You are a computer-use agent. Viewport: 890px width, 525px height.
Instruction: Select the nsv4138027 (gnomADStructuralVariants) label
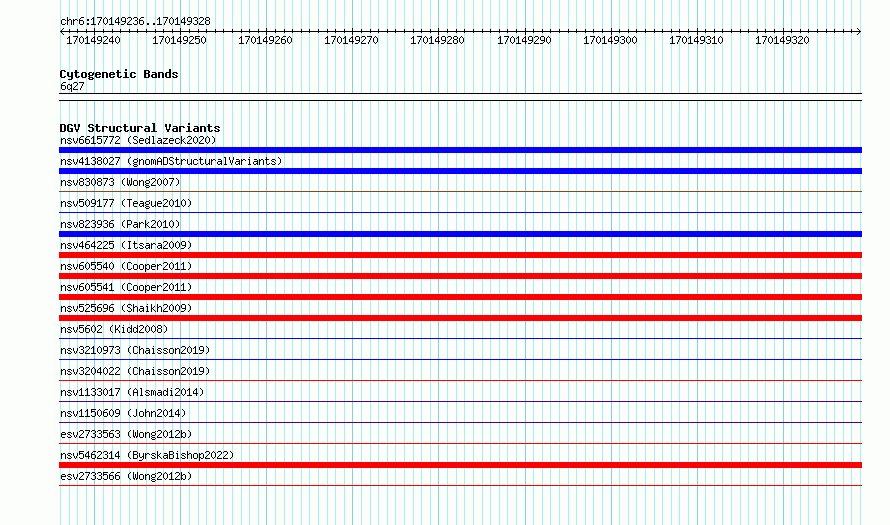pos(171,161)
